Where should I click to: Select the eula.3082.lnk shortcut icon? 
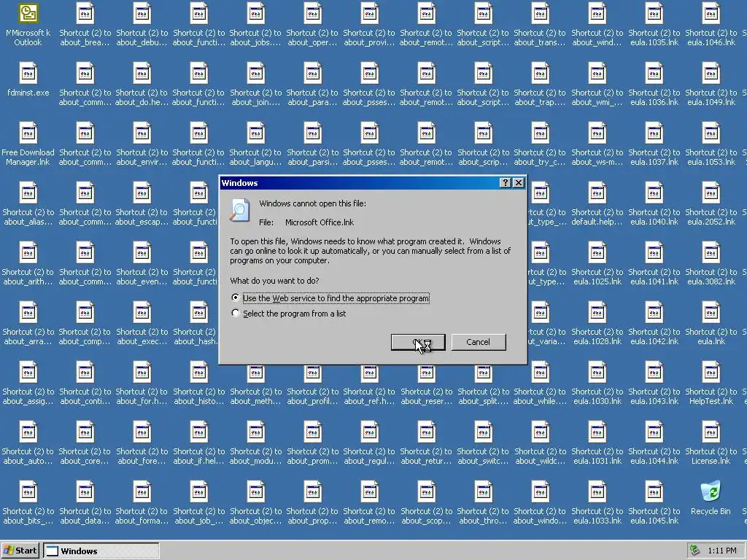coord(711,253)
